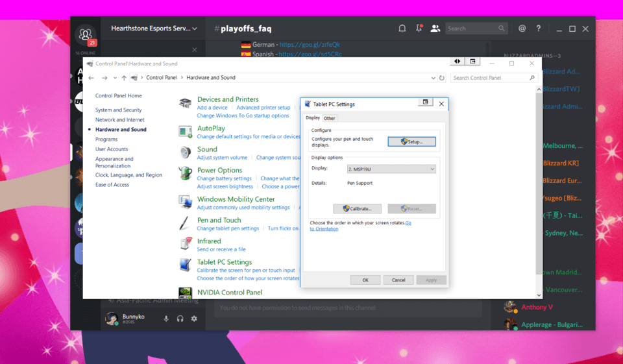
Task: Go up one level with the up arrow
Action: point(124,78)
